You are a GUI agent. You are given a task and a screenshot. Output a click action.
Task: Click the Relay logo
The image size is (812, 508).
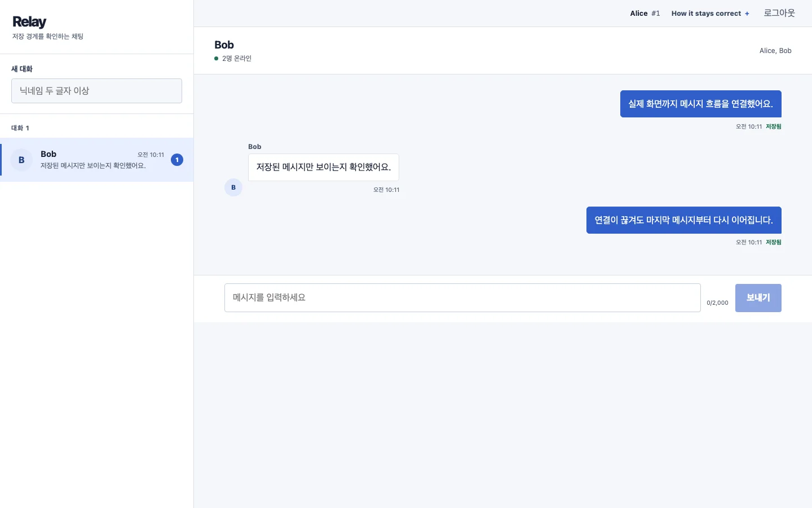(x=29, y=22)
